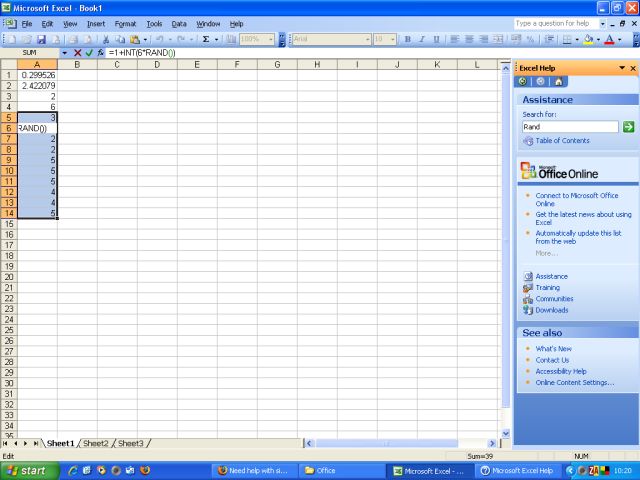Open the AutoSum functions dropdown arrow

(216, 40)
